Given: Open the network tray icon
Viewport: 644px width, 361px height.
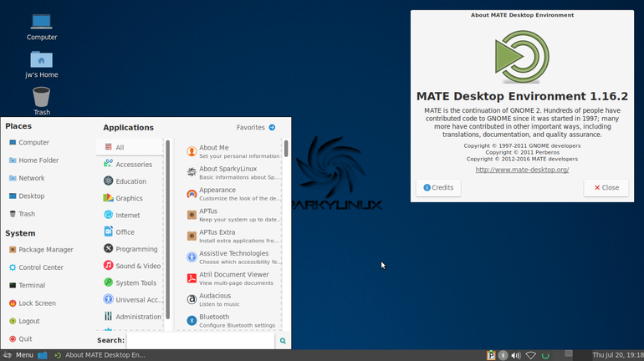Looking at the screenshot, I should [x=530, y=355].
